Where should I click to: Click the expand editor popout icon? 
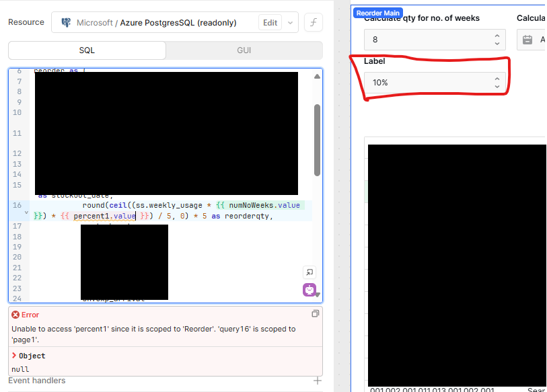(309, 272)
